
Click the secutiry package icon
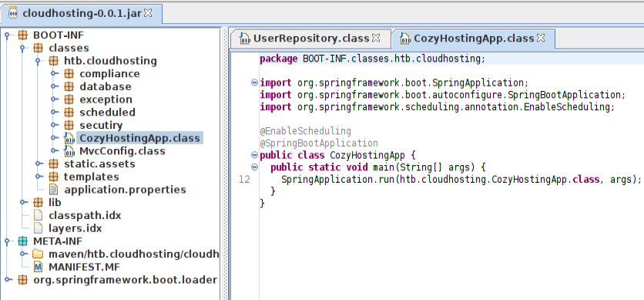[x=69, y=126]
